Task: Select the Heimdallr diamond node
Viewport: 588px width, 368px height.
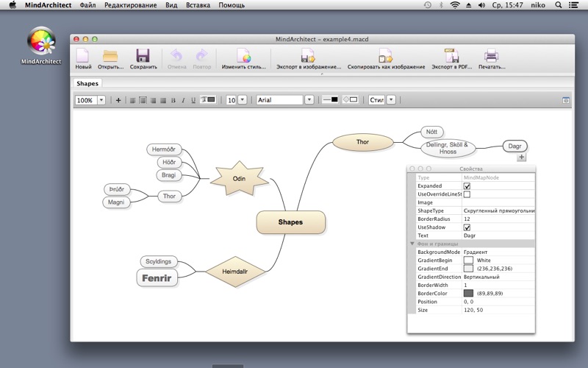Action: coord(235,271)
